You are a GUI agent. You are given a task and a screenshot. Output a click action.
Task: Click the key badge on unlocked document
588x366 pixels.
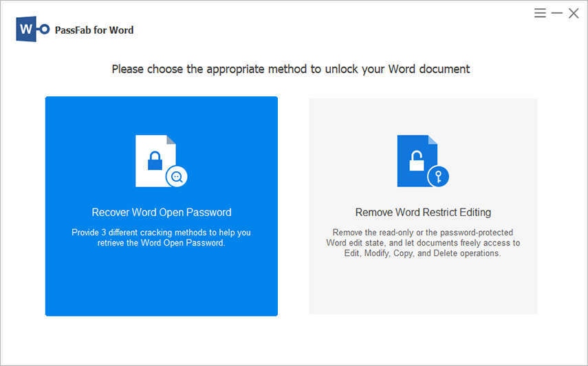(438, 176)
